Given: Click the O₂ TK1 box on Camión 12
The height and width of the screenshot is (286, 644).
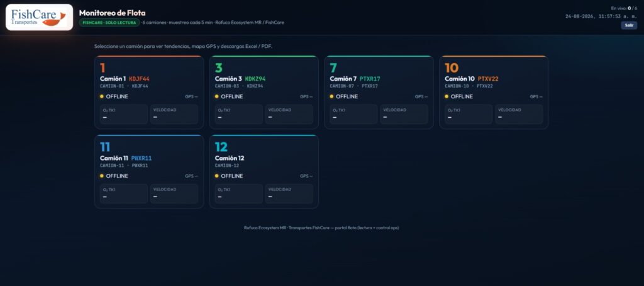Looking at the screenshot, I should (x=238, y=193).
